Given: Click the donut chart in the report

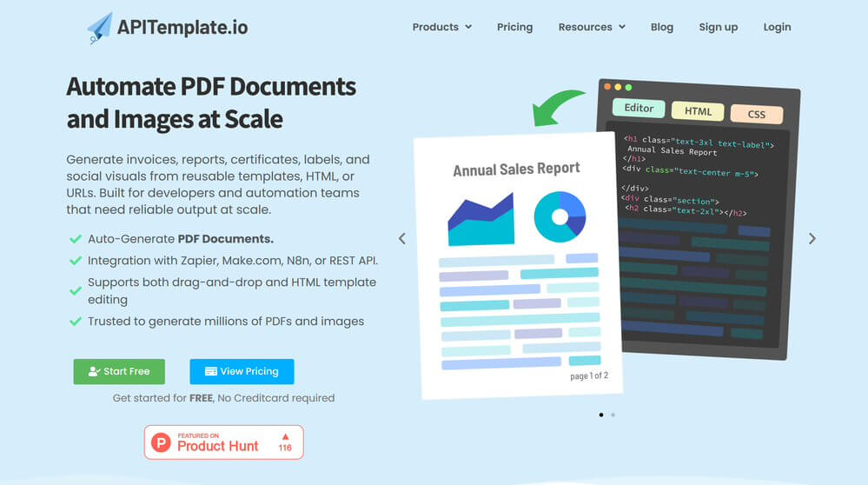Looking at the screenshot, I should [x=560, y=216].
